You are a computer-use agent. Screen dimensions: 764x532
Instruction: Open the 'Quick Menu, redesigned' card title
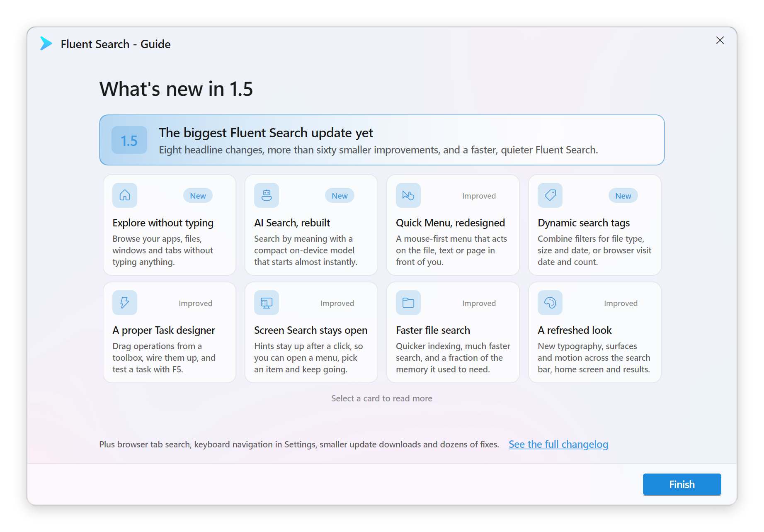(x=450, y=223)
